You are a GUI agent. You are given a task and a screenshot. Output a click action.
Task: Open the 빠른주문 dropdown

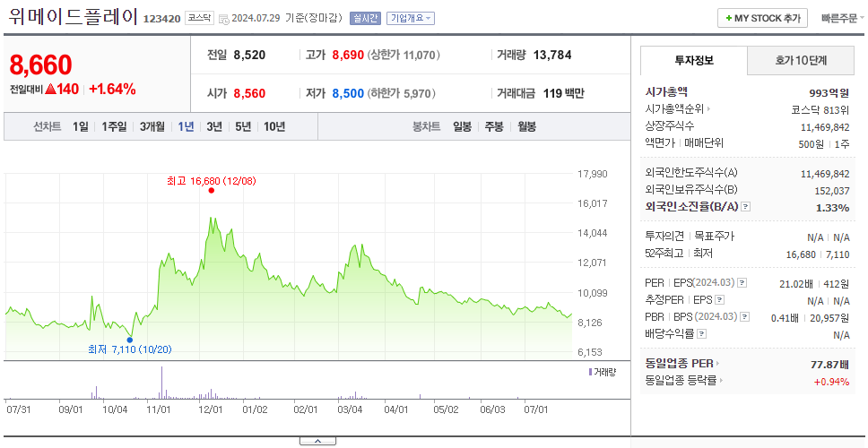[843, 18]
